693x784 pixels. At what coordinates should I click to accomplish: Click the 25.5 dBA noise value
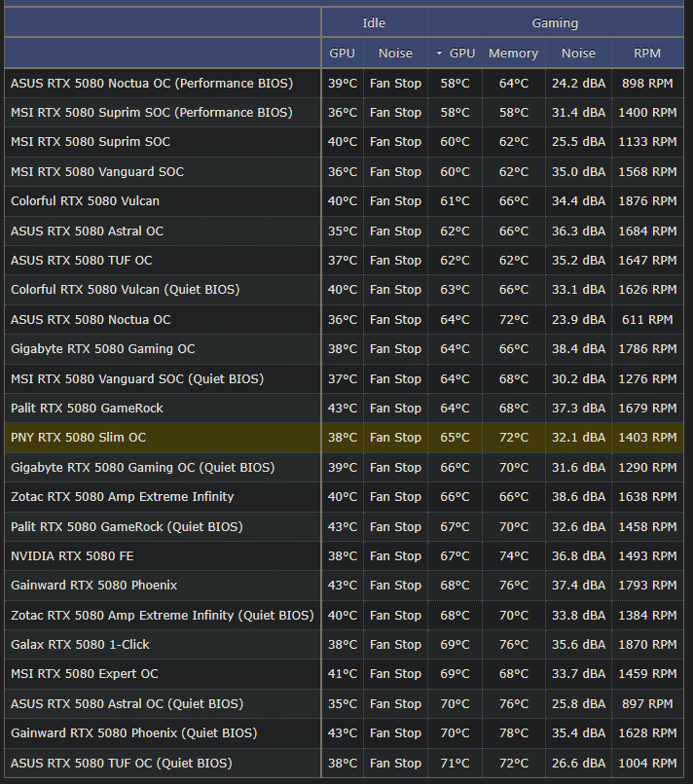pyautogui.click(x=578, y=142)
